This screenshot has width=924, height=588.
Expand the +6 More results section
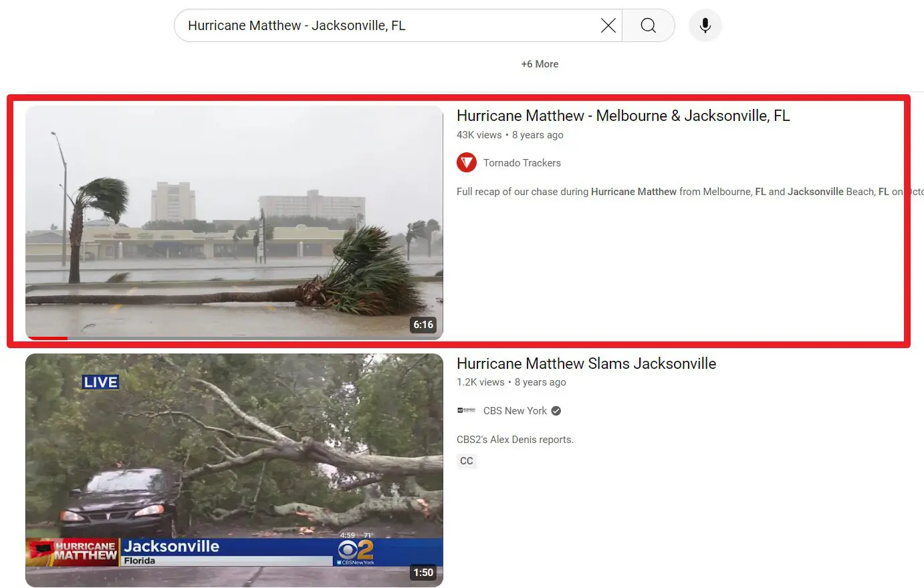click(x=540, y=64)
